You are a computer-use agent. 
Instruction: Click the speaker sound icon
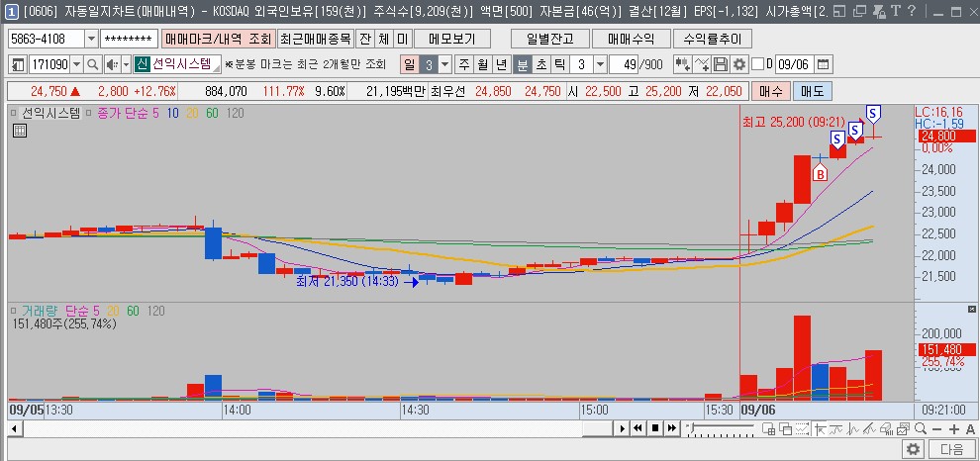(x=111, y=64)
